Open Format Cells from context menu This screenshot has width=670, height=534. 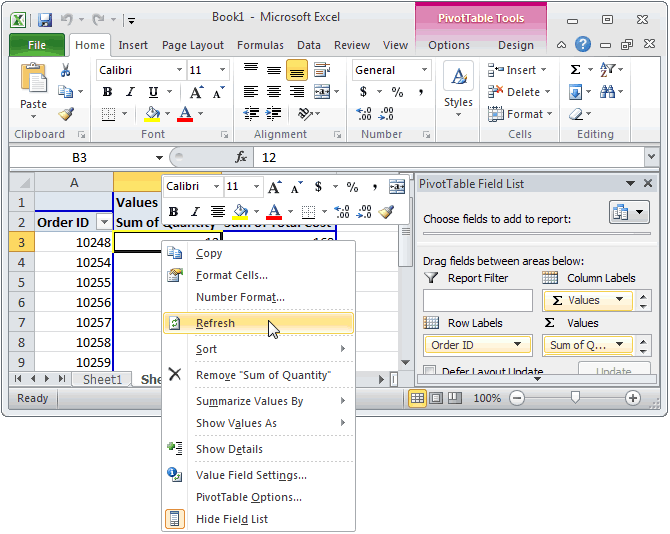click(x=259, y=275)
